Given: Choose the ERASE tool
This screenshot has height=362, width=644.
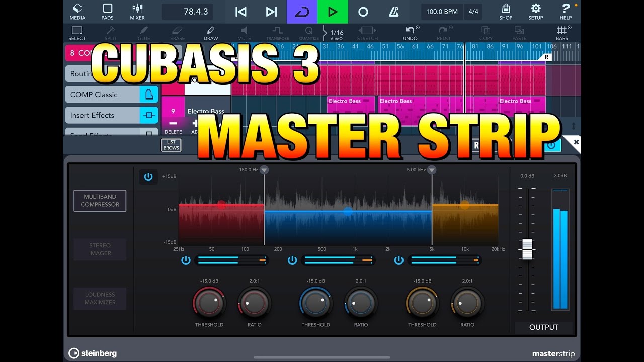Looking at the screenshot, I should (x=177, y=33).
